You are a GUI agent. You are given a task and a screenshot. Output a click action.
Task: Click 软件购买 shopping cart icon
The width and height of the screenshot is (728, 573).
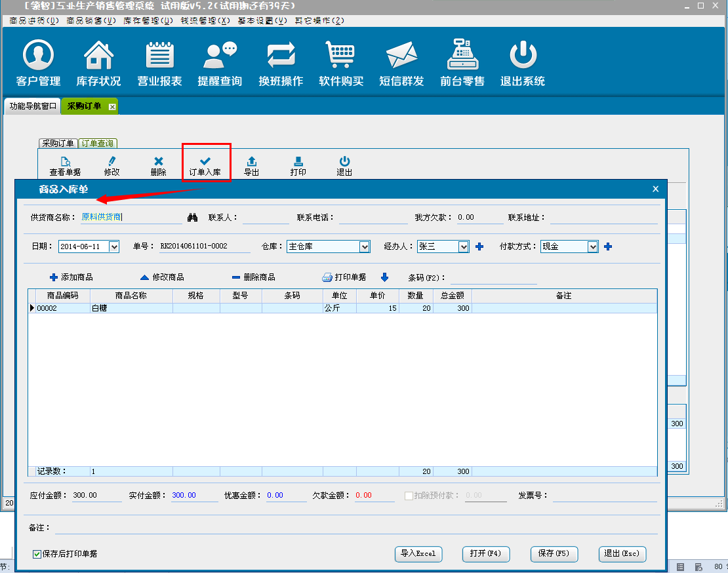[341, 56]
